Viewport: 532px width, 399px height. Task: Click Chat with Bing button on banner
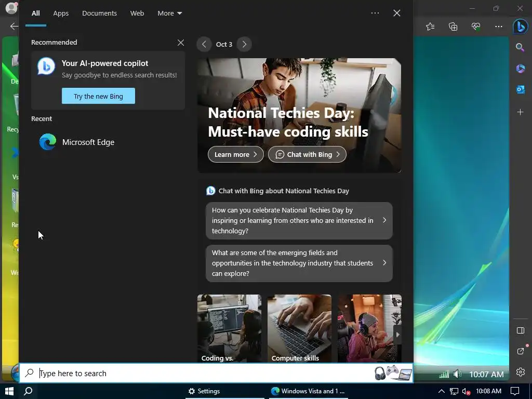point(307,154)
